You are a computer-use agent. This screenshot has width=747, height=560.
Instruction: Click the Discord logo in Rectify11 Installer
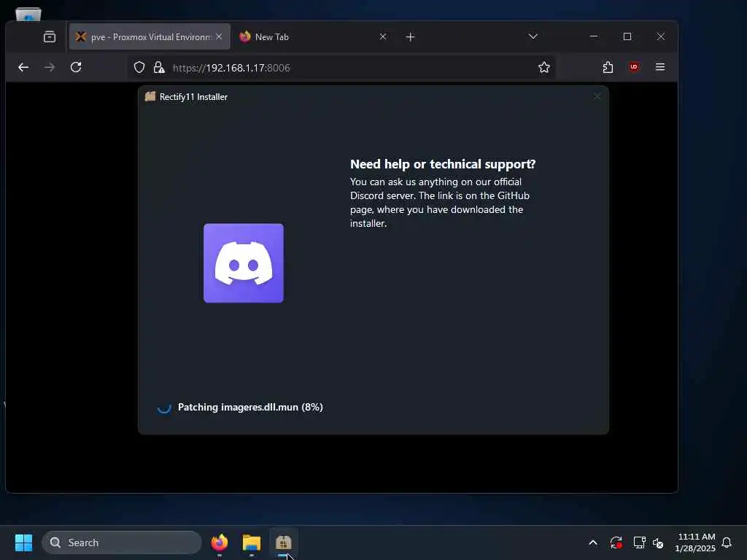[x=244, y=262]
